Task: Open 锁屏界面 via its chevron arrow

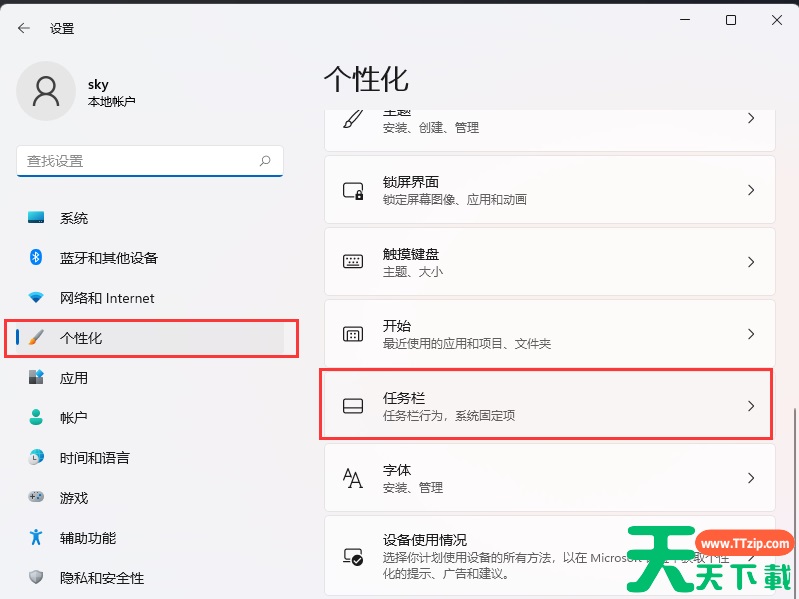Action: (751, 190)
